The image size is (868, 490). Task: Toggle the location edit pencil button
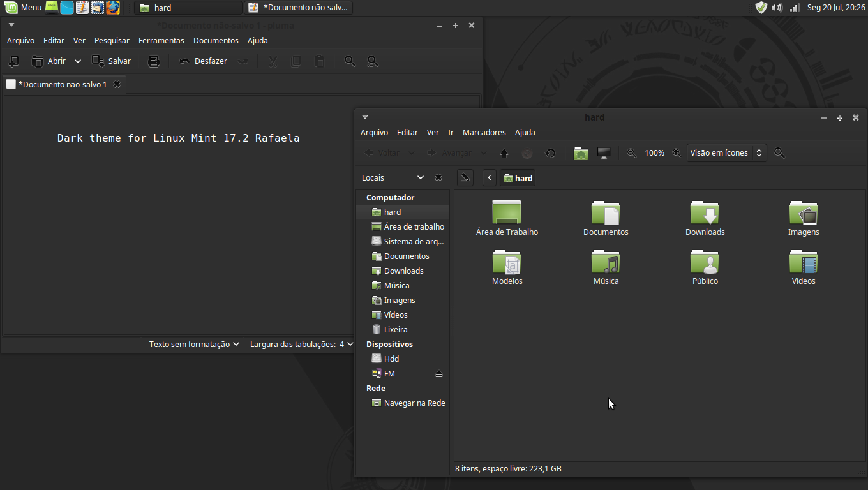click(x=465, y=178)
